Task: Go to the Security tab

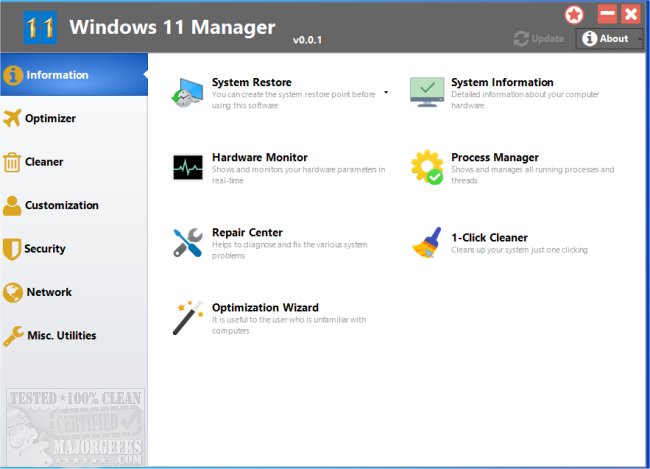Action: pyautogui.click(x=45, y=249)
